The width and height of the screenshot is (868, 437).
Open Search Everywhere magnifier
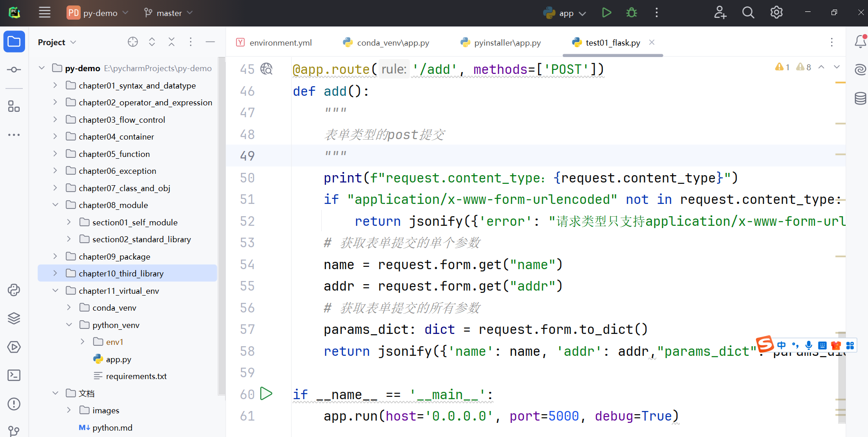748,13
